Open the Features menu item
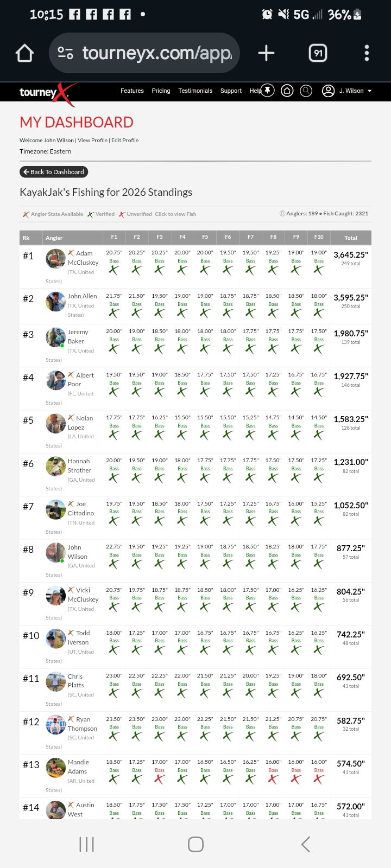Viewport: 391px width, 868px height. point(132,91)
